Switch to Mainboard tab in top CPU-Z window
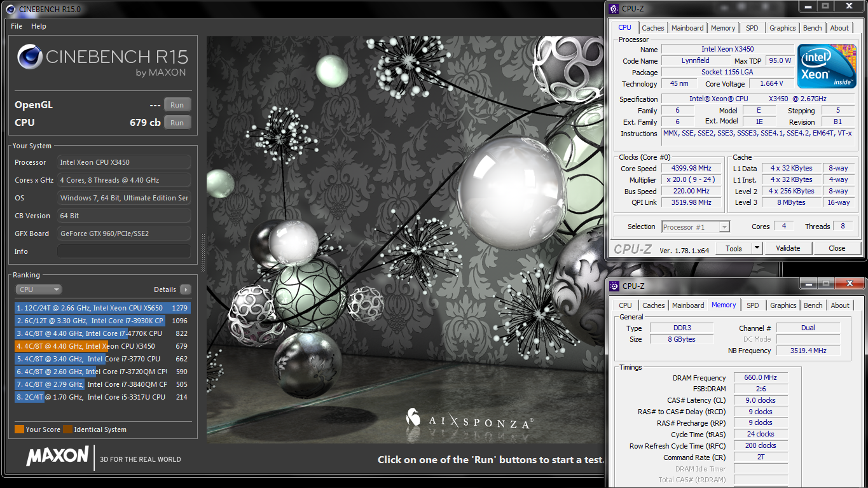Image resolution: width=868 pixels, height=488 pixels. [687, 28]
